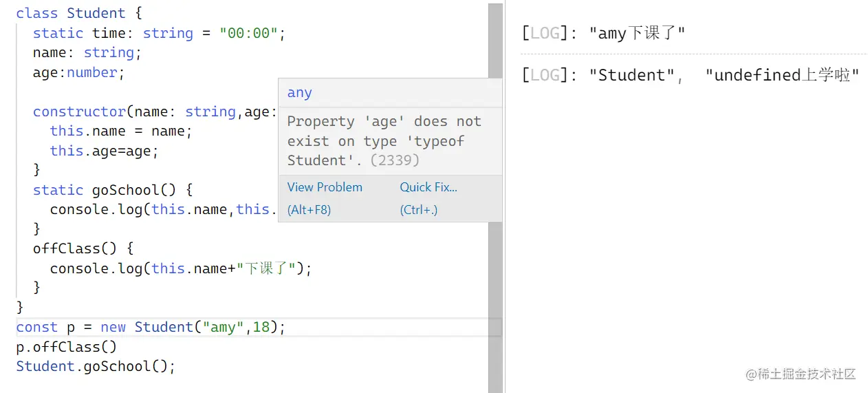Click the "any" type in hover popup
868x393 pixels.
click(x=300, y=93)
